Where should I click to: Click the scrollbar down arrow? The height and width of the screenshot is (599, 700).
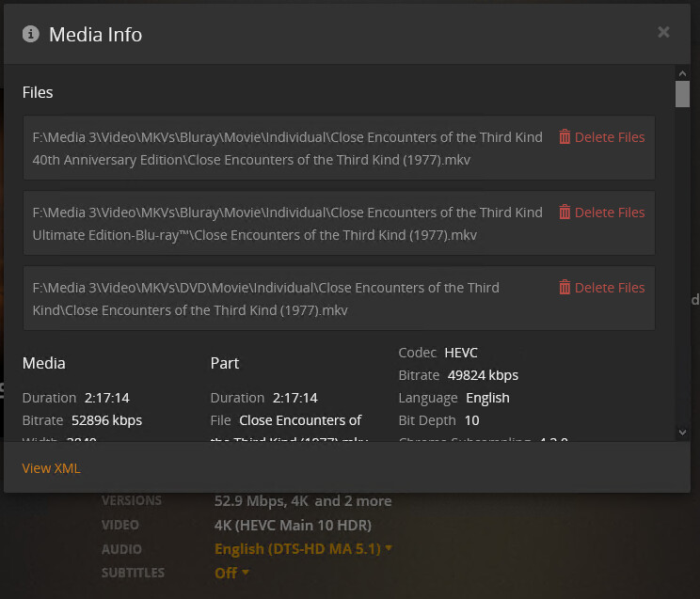pyautogui.click(x=682, y=432)
